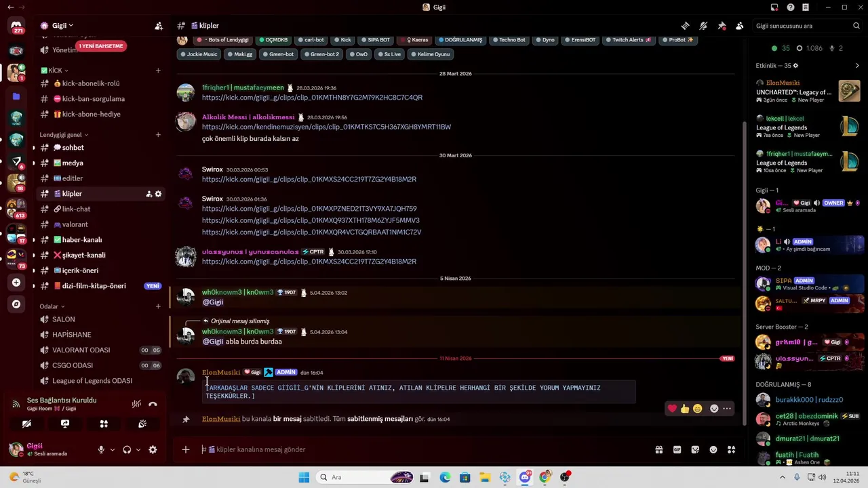This screenshot has height=488, width=868.
Task: React with red heart on ElonMusiki message
Action: pos(672,409)
